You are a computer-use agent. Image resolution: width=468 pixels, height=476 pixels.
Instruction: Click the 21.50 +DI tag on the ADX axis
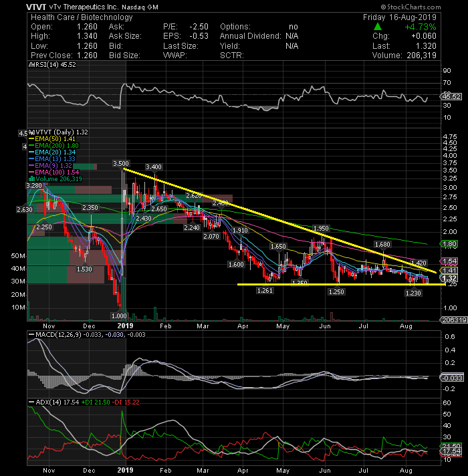point(451,446)
